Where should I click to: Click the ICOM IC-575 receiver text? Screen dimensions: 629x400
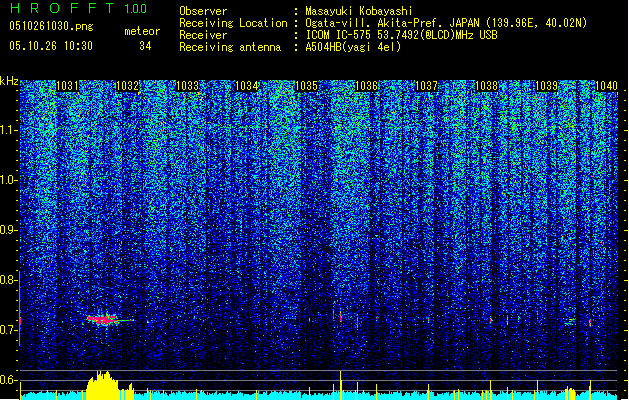(x=401, y=35)
